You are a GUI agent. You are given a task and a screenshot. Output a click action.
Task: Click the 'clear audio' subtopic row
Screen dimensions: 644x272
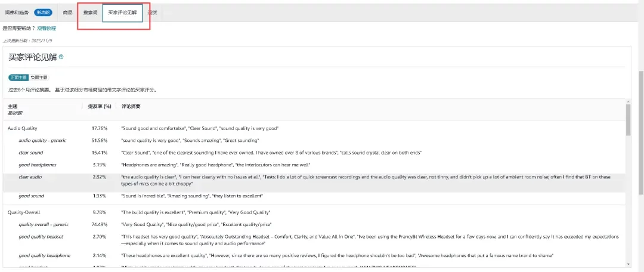tap(30, 177)
